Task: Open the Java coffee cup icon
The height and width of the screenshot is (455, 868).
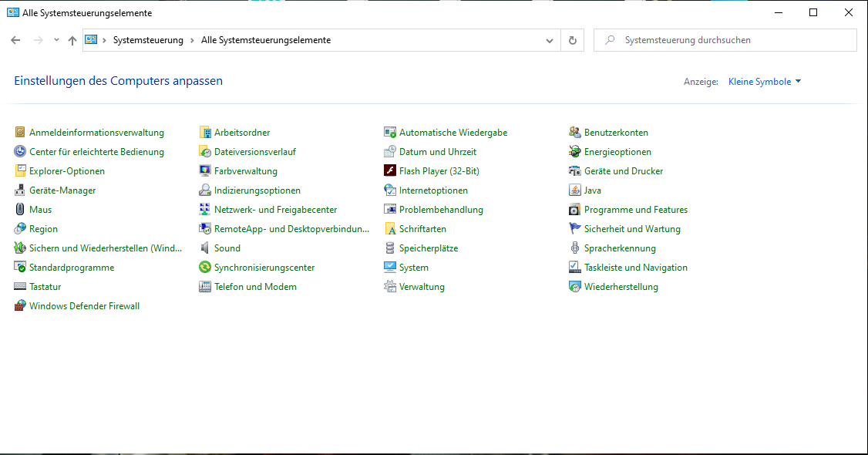Action: tap(574, 190)
